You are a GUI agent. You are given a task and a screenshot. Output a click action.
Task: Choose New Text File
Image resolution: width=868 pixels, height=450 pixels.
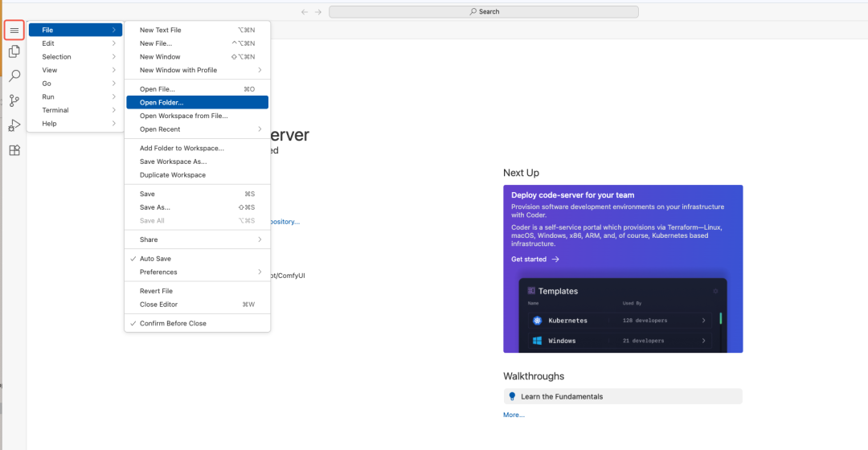pos(197,30)
